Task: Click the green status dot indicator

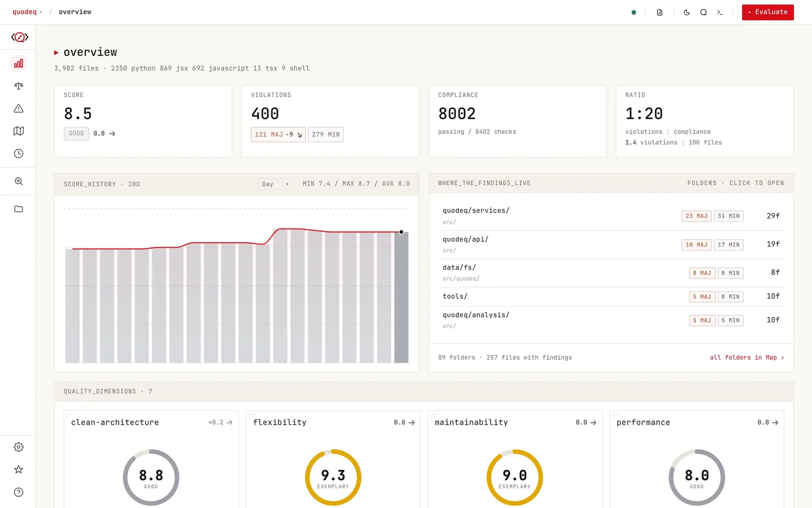Action: point(634,12)
